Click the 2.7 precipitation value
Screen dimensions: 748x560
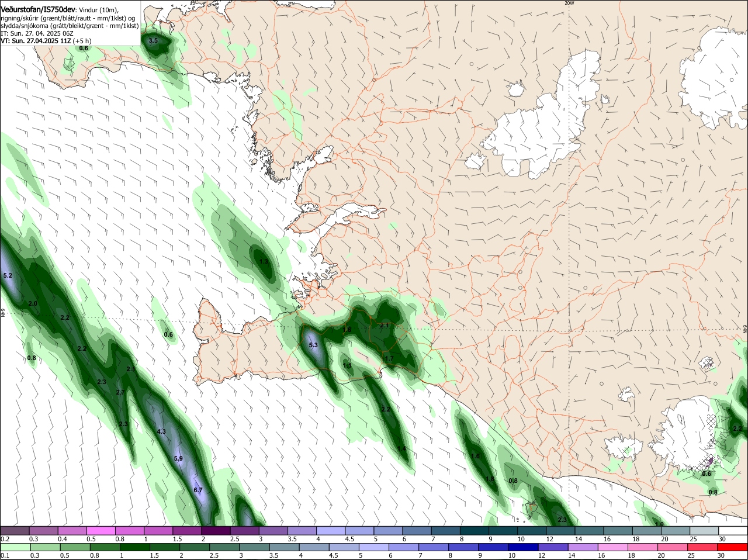tap(120, 392)
